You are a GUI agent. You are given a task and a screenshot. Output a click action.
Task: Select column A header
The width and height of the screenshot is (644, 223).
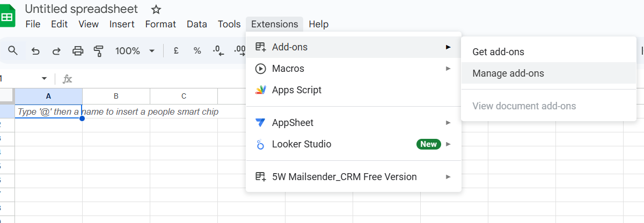tap(48, 96)
